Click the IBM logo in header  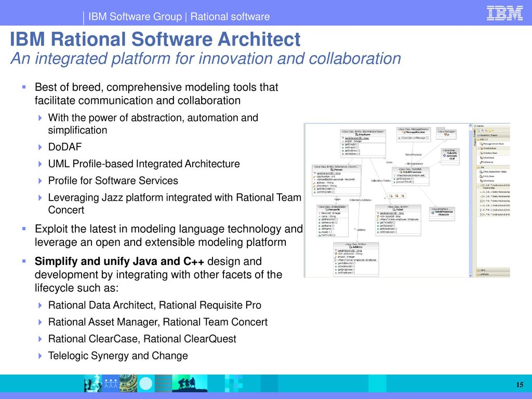point(504,13)
